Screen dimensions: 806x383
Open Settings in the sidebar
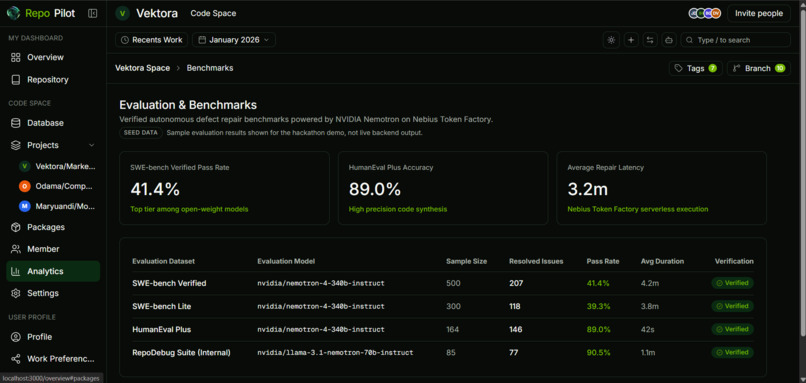click(x=53, y=294)
